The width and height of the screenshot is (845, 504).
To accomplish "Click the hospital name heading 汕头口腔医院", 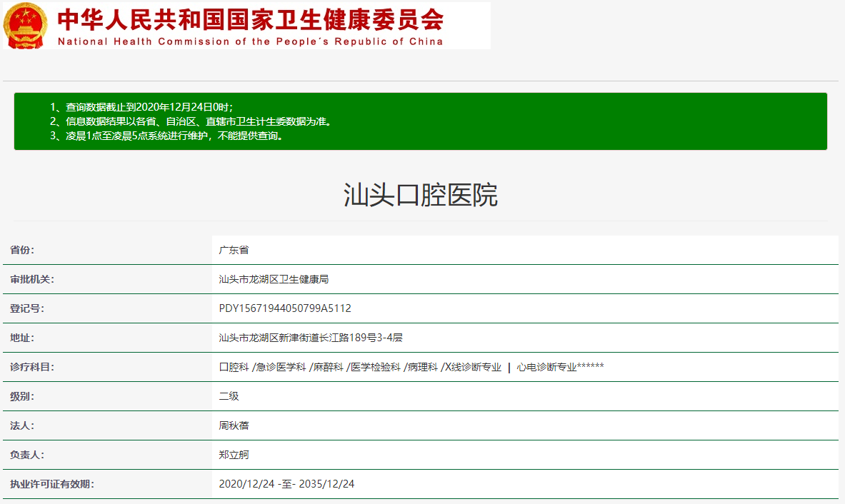I will point(421,195).
